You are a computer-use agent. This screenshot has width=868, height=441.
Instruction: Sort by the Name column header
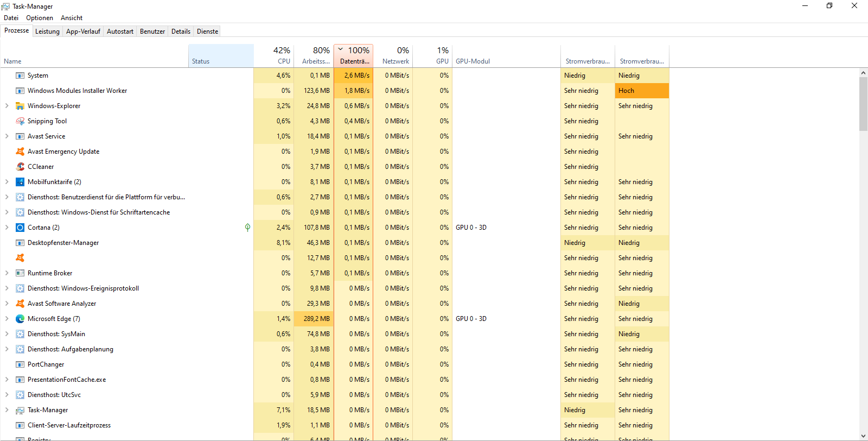(94, 56)
